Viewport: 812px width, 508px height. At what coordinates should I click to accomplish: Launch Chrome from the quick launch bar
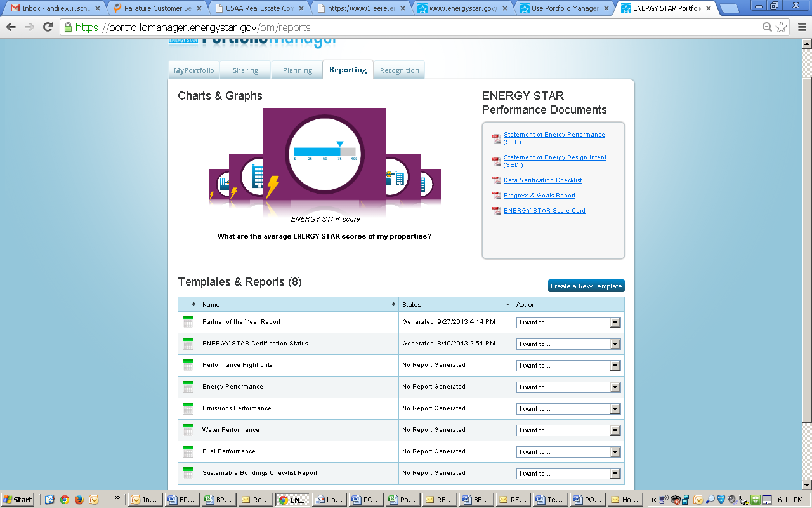coord(65,500)
